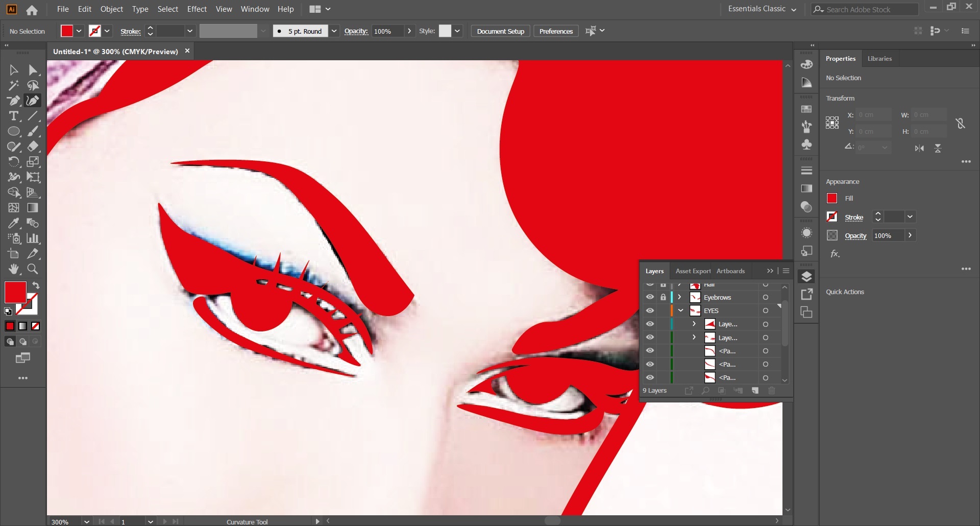
Task: Swap fill and stroke colors
Action: [x=36, y=285]
